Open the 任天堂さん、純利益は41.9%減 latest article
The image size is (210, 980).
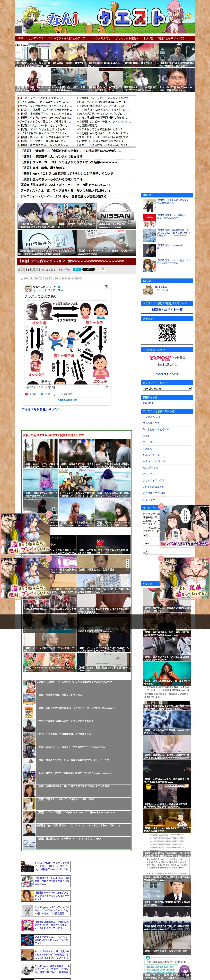tap(172, 216)
